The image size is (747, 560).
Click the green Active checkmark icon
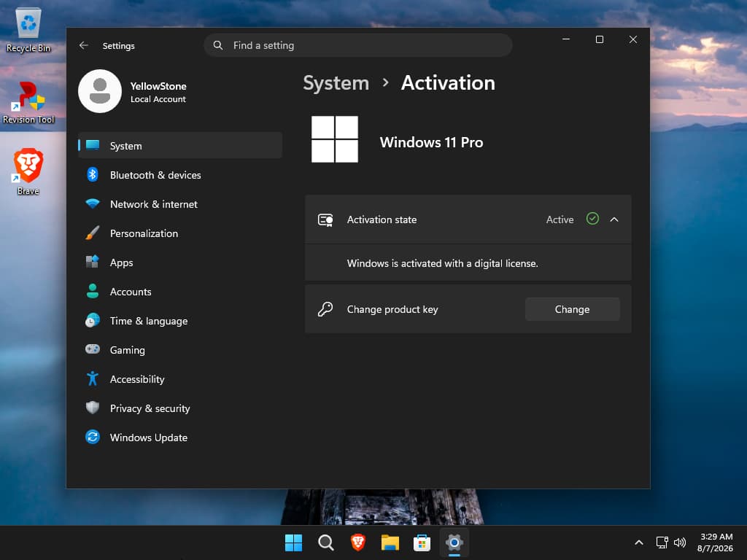(592, 219)
